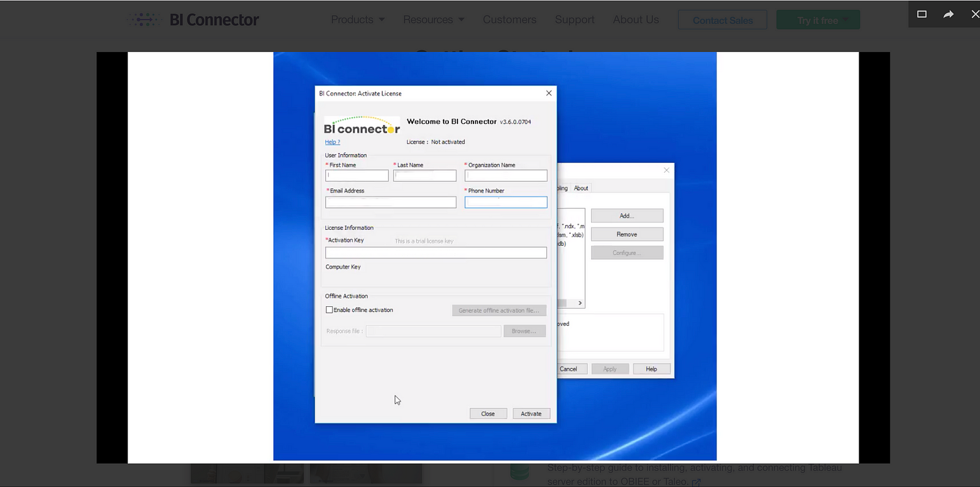Click the scroll right arrow in the list box
The height and width of the screenshot is (487, 980).
point(580,303)
